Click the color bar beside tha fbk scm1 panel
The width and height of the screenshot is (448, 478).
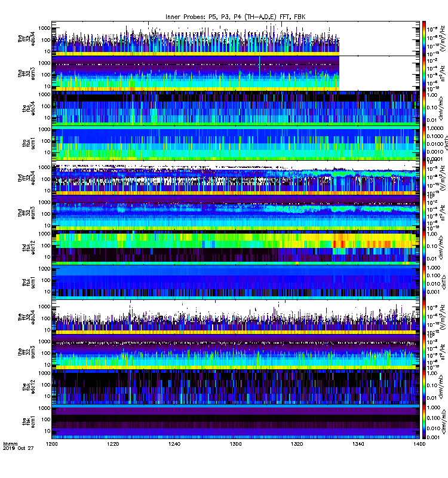424,143
